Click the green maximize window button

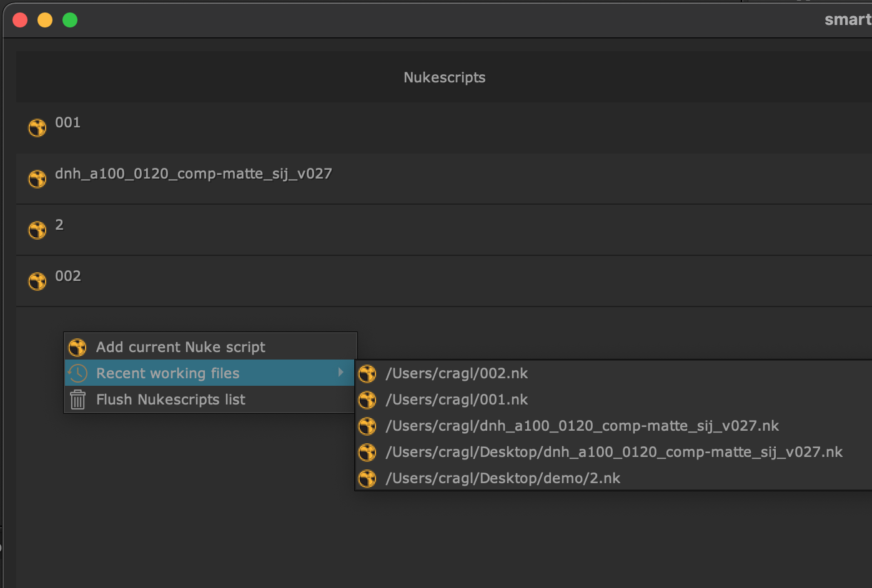tap(70, 20)
